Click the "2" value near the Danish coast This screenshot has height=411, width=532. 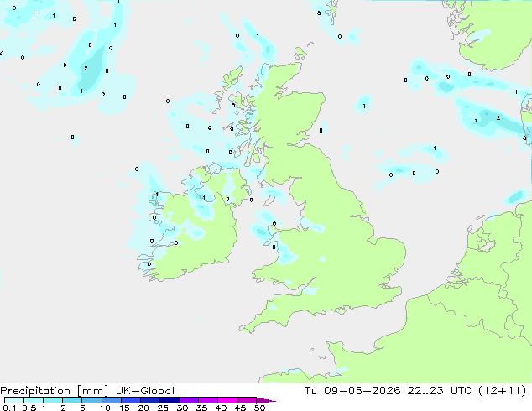click(498, 118)
